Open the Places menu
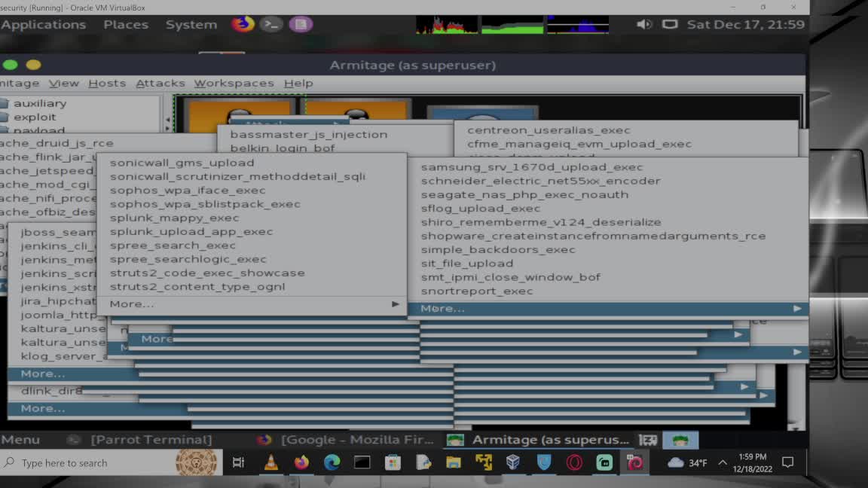This screenshot has width=868, height=488. [x=126, y=24]
